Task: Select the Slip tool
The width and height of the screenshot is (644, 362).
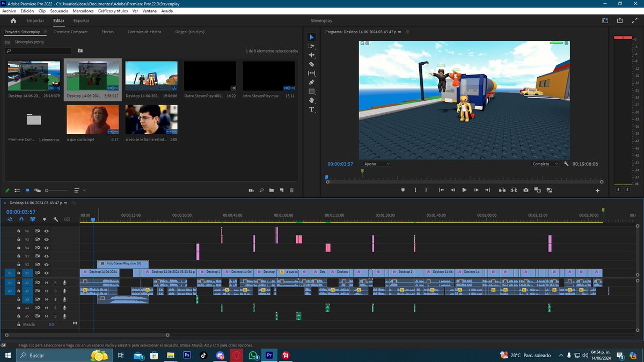Action: click(x=311, y=73)
